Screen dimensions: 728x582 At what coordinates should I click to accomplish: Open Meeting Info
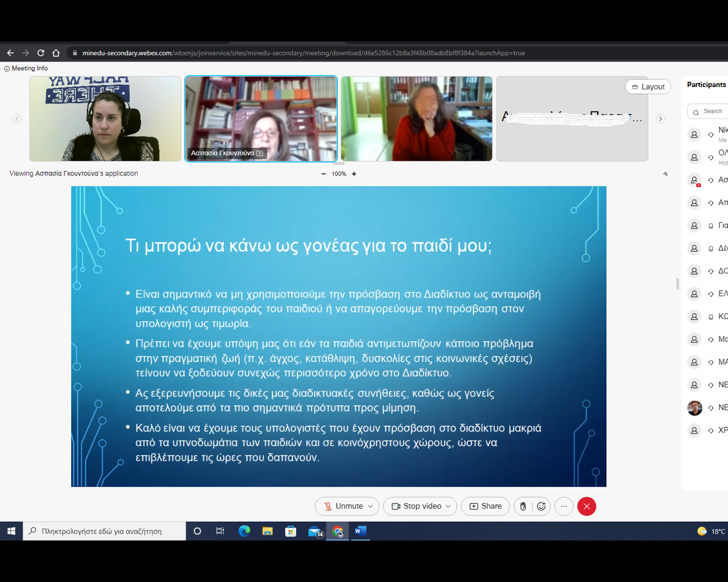[x=26, y=68]
